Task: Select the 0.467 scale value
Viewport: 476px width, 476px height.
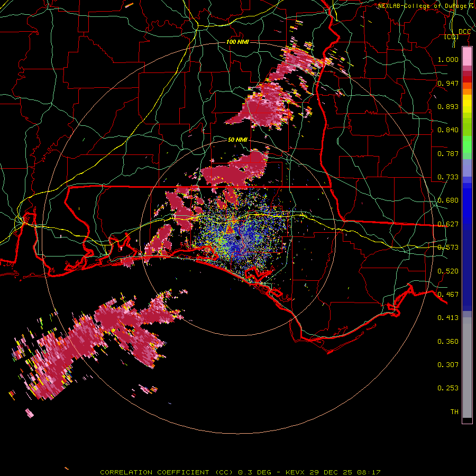Action: click(x=448, y=295)
